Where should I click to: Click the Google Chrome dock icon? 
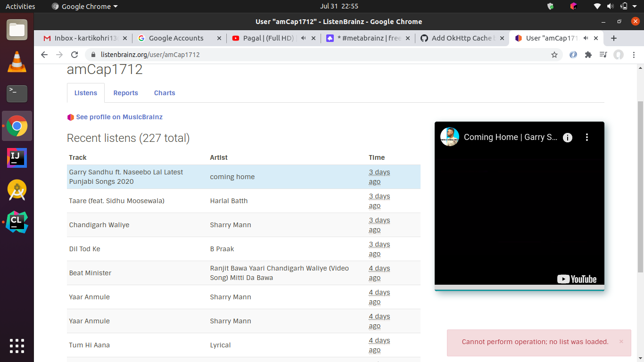point(17,126)
